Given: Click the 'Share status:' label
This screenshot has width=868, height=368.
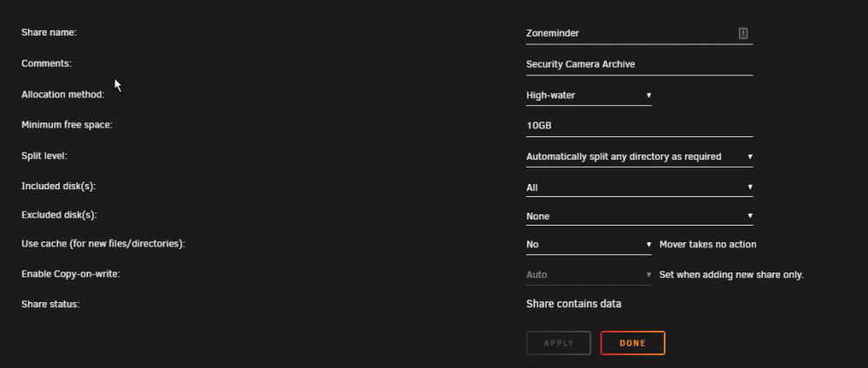Looking at the screenshot, I should point(50,305).
